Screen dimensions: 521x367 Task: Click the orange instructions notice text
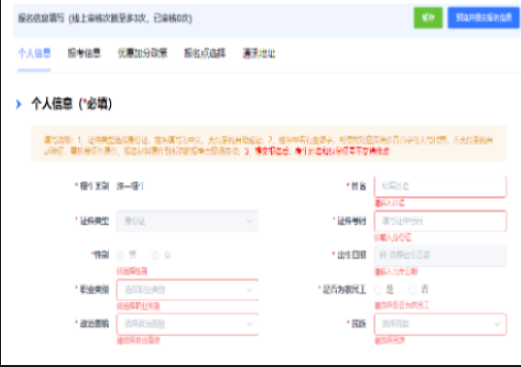click(269, 145)
